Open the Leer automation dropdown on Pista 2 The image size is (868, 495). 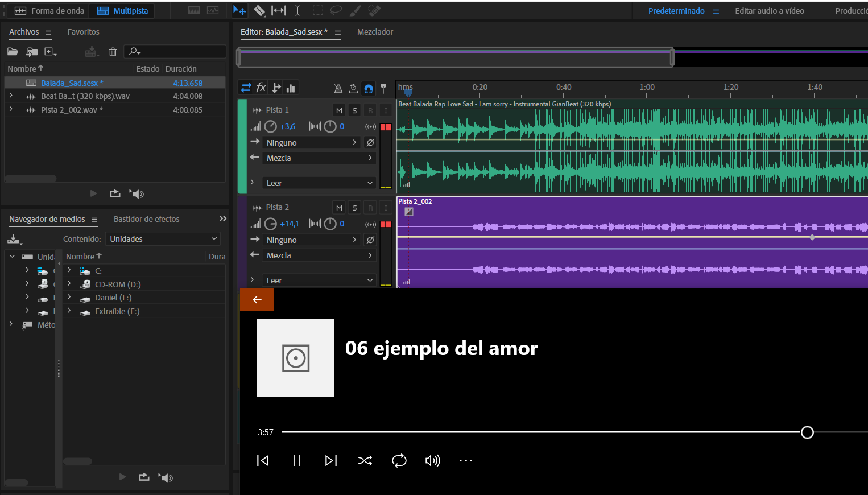(320, 280)
